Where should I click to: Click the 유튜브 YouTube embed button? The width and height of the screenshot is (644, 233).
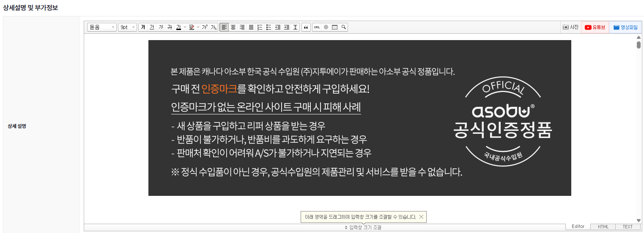[595, 27]
